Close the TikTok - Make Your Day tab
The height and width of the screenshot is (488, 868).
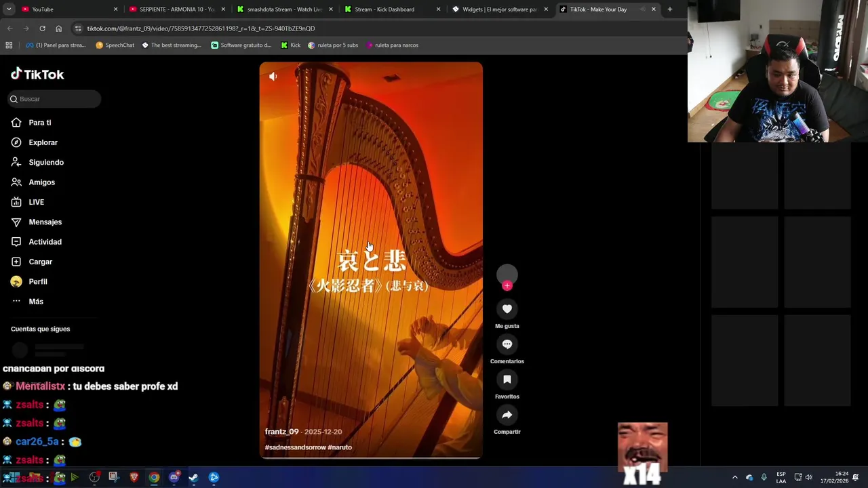[x=654, y=9]
